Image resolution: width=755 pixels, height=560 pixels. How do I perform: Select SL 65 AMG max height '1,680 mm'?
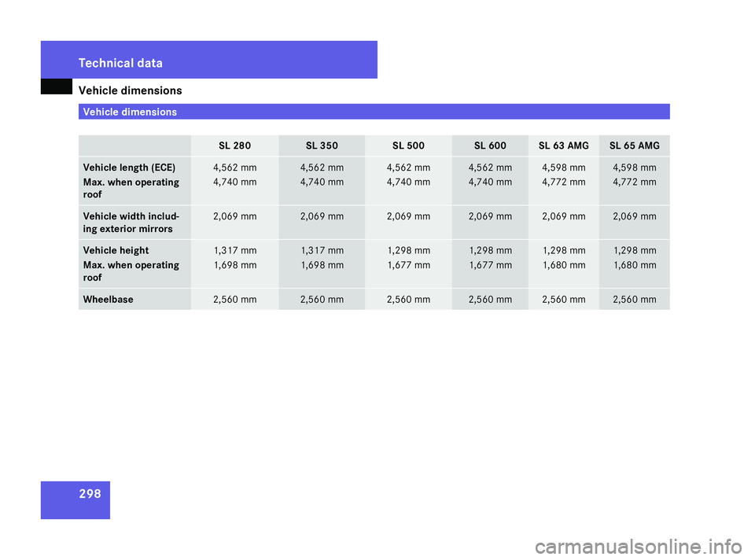[635, 265]
